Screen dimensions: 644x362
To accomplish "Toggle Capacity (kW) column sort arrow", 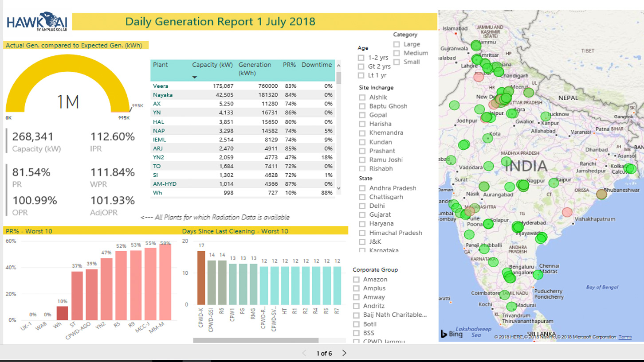I will (194, 78).
